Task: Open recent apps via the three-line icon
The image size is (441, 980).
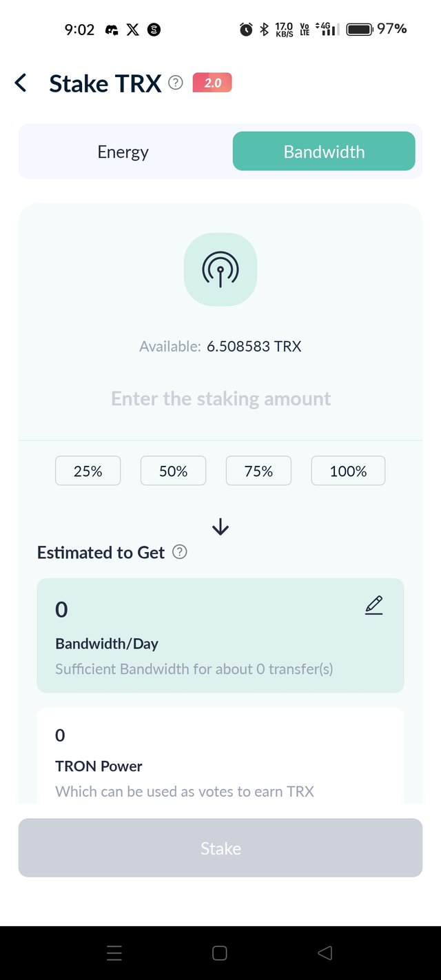Action: (114, 953)
